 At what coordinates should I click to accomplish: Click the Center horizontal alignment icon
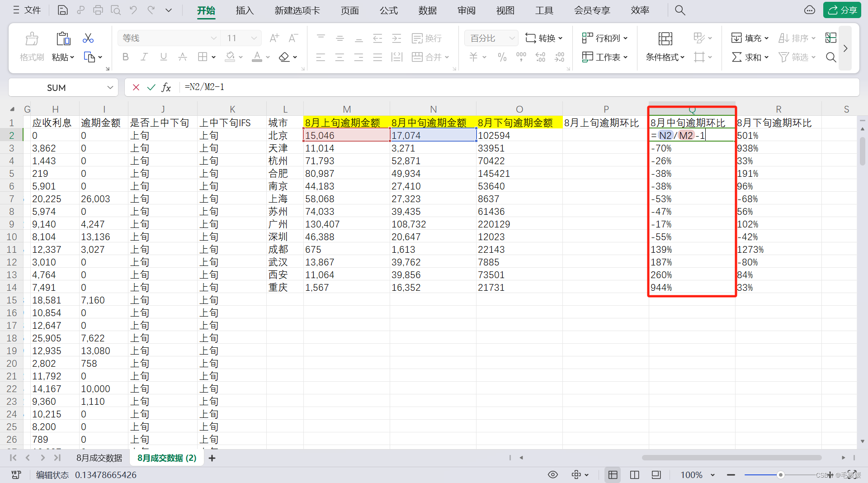340,57
